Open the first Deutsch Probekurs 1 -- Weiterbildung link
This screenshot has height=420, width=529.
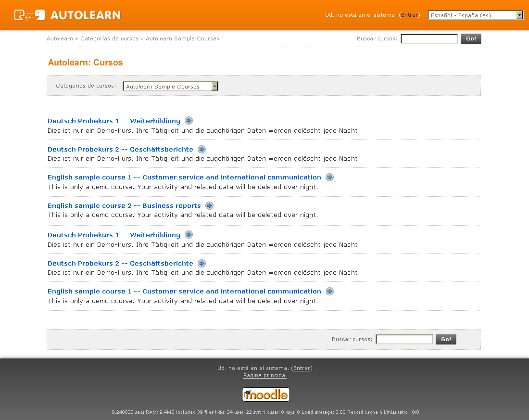tap(114, 121)
